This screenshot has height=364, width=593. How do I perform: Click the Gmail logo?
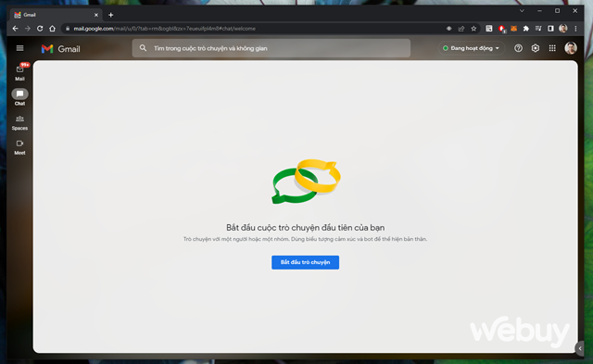(60, 49)
